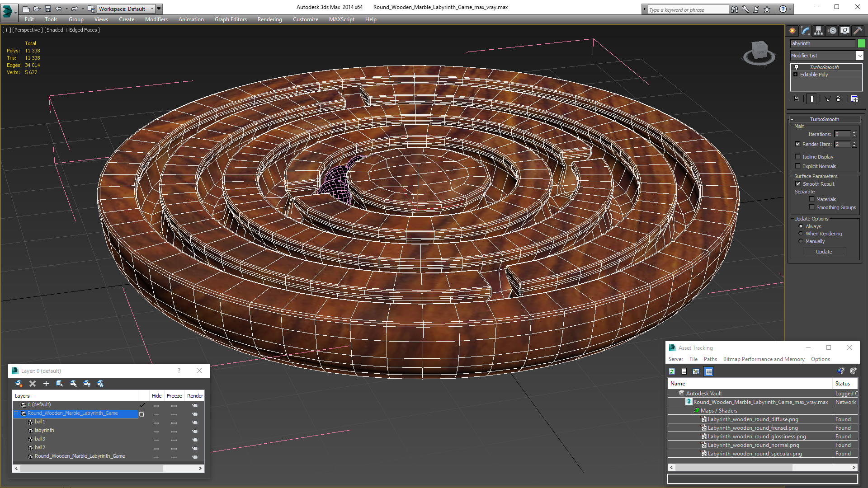This screenshot has height=488, width=868.
Task: Increase Iterations spinner value
Action: (x=854, y=132)
